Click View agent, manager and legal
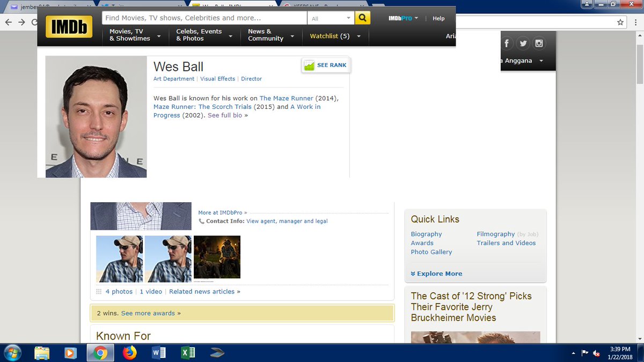 287,221
